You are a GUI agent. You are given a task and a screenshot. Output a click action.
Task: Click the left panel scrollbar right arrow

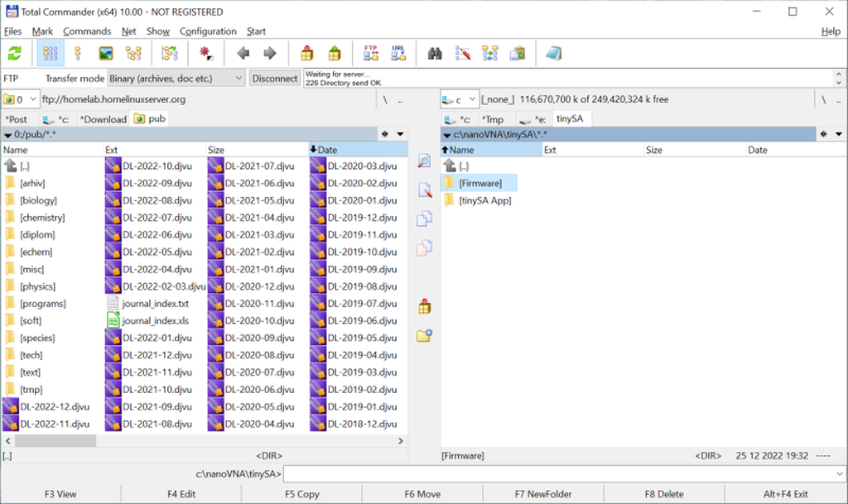tap(401, 441)
